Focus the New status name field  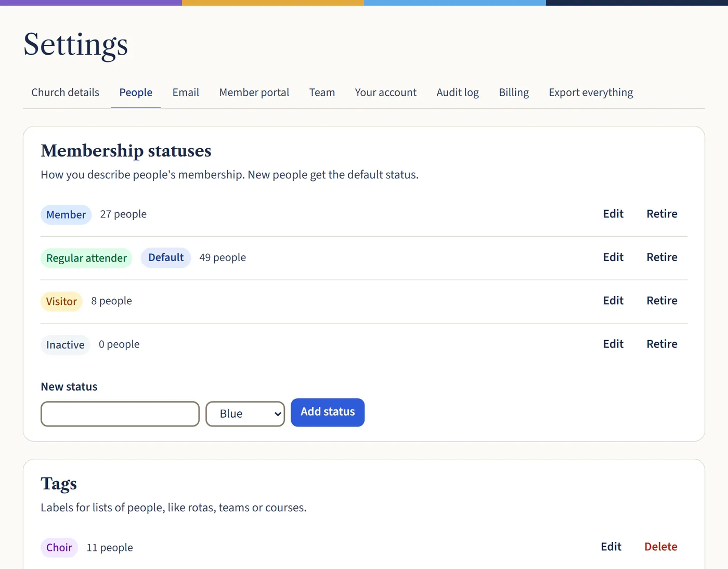click(x=120, y=414)
